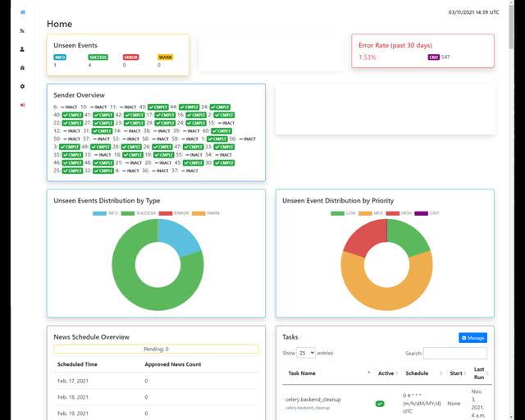This screenshot has height=420, width=525.
Task: Click the RSS feed sidebar icon
Action: 22,30
